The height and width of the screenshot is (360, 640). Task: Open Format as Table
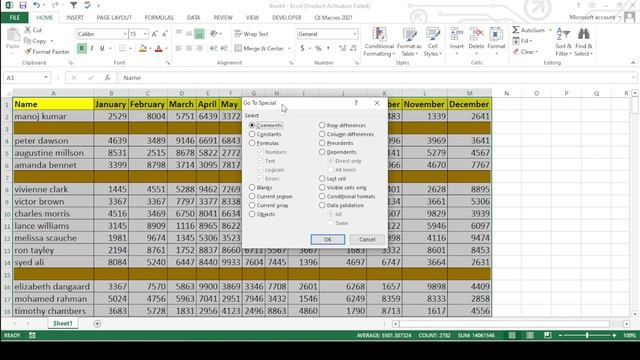(x=409, y=42)
